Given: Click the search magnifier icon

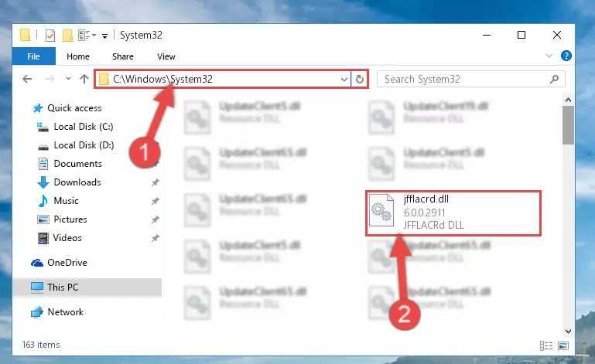Looking at the screenshot, I should [x=554, y=80].
